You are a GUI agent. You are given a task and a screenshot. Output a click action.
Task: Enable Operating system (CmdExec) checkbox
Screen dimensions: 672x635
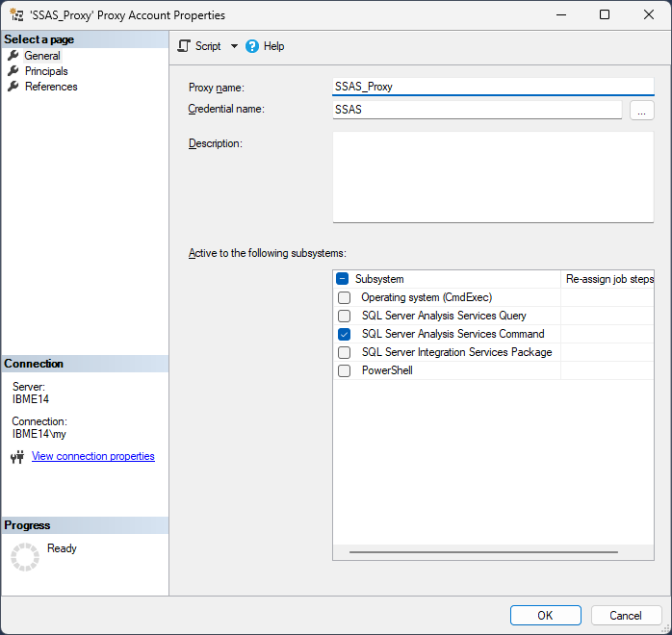pyautogui.click(x=344, y=297)
